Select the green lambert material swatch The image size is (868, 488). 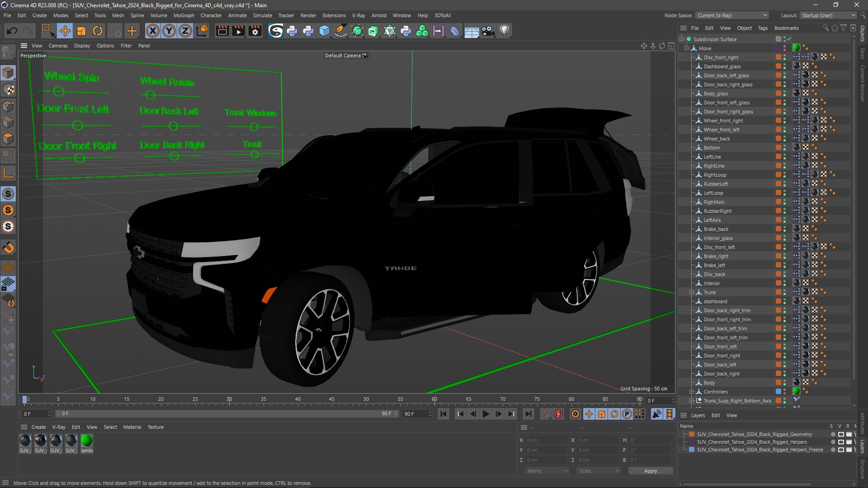click(86, 440)
